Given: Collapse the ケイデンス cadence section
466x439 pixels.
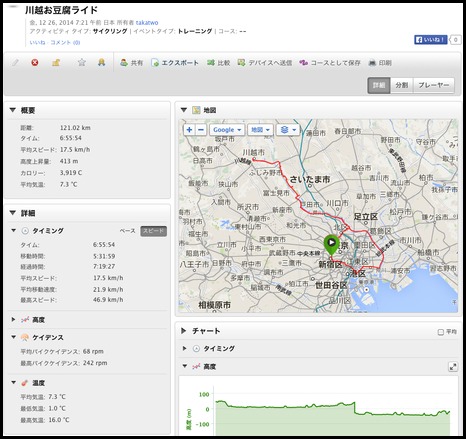Looking at the screenshot, I should (x=14, y=337).
